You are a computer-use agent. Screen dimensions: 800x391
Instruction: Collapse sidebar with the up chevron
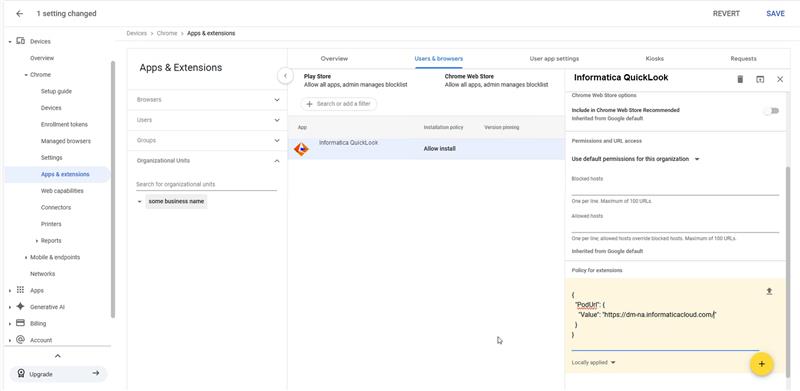coord(58,356)
